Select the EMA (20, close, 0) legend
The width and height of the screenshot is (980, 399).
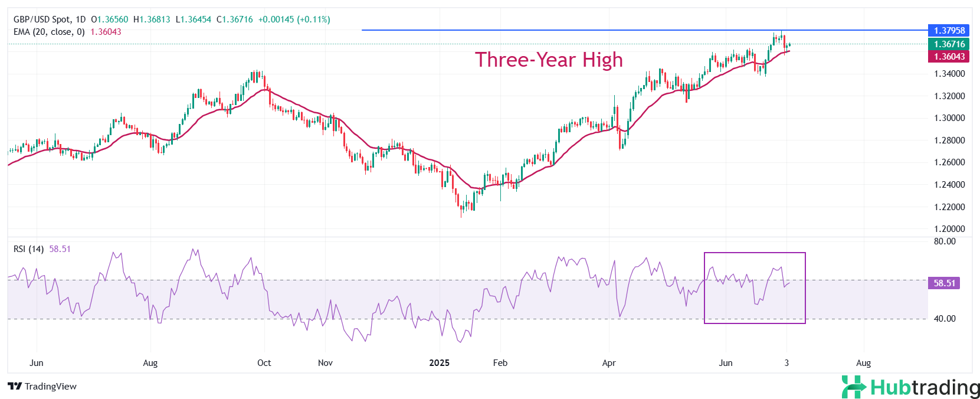tap(49, 32)
